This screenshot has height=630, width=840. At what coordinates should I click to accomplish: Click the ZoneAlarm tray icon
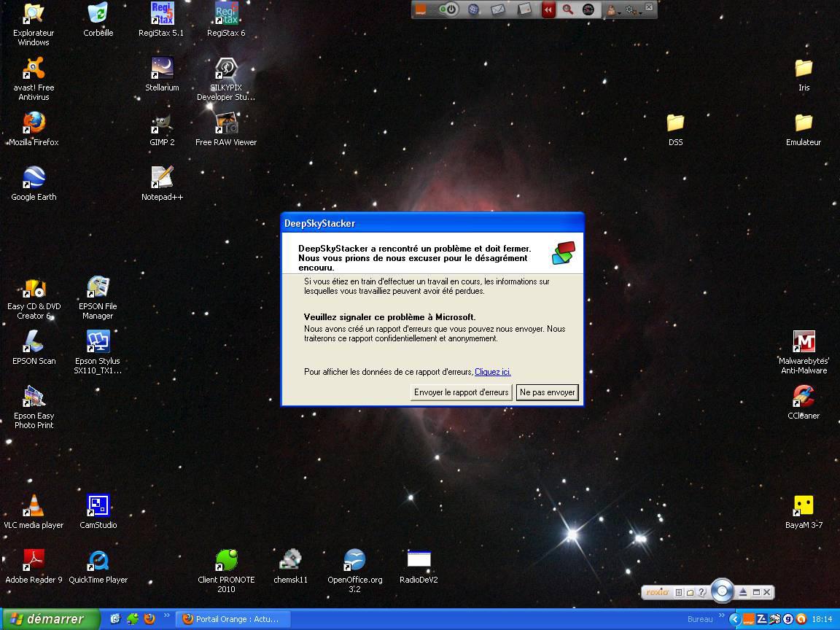761,619
